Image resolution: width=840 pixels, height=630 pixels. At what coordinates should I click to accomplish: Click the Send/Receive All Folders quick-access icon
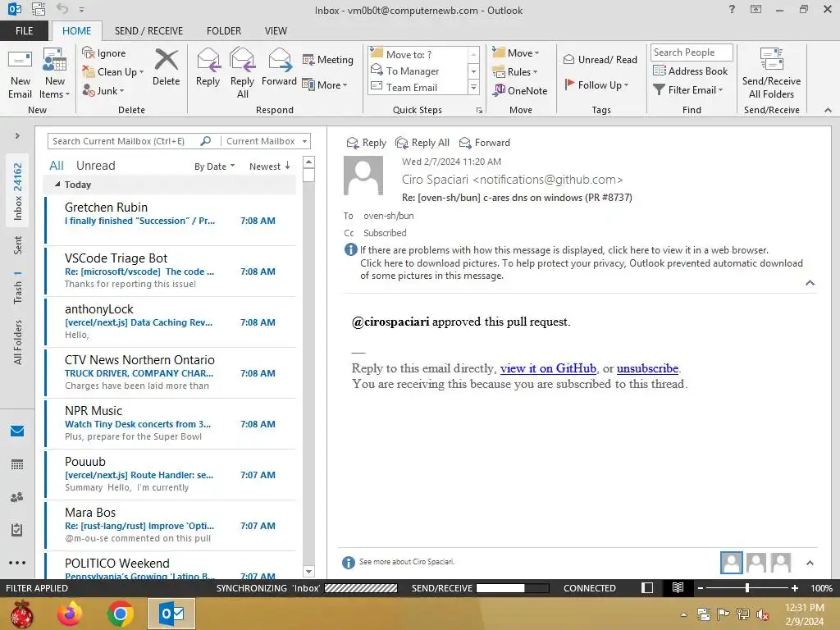click(x=38, y=9)
